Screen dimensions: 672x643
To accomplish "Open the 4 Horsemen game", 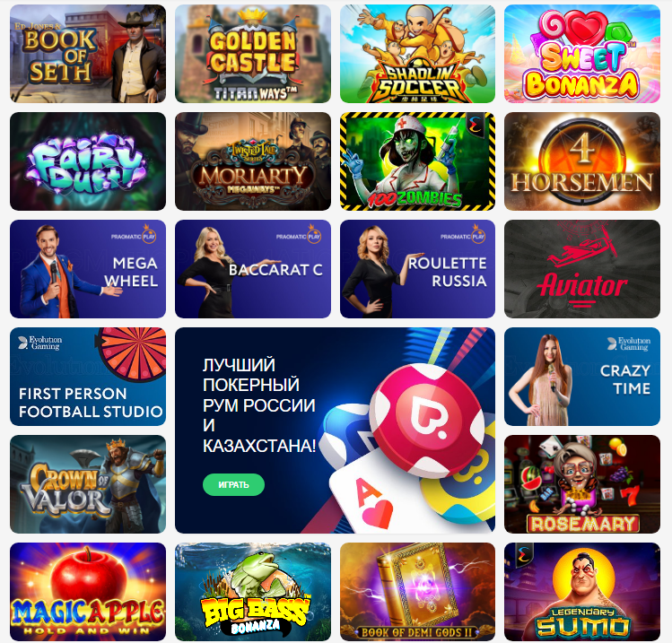I will click(x=582, y=161).
